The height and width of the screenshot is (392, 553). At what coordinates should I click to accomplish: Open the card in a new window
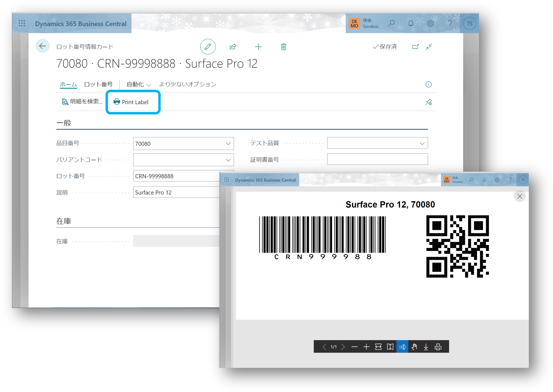pos(415,47)
